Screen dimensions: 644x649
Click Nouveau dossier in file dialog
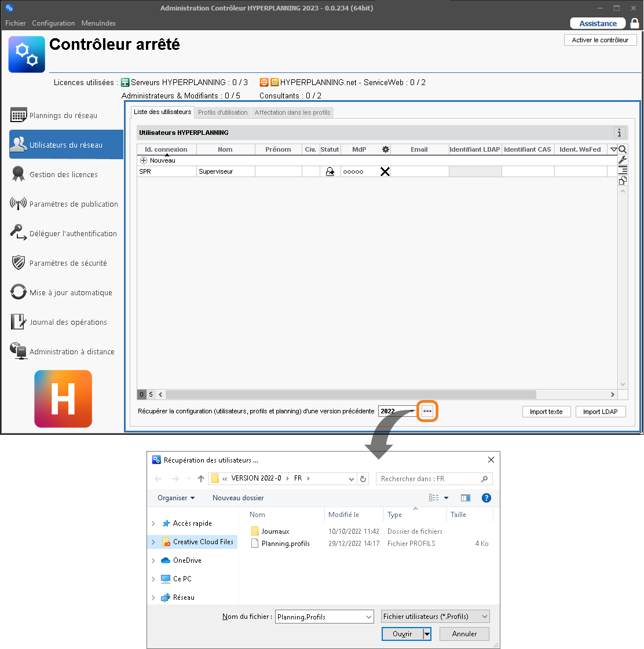coord(238,498)
